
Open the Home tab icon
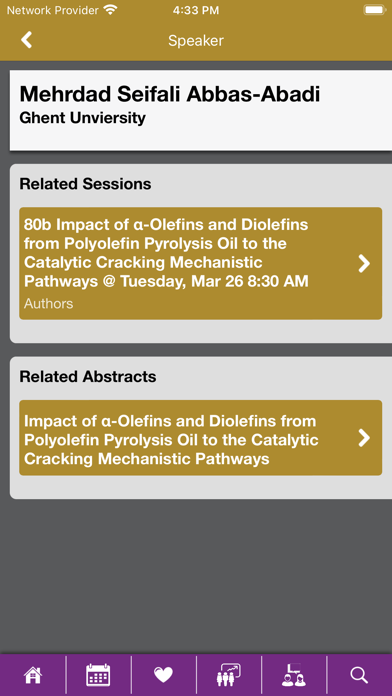click(33, 675)
